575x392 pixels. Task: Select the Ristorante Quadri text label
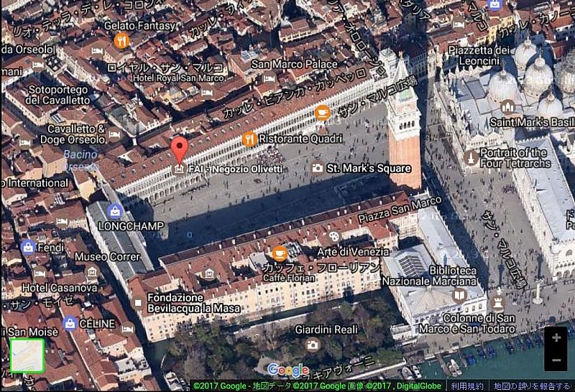(x=300, y=139)
